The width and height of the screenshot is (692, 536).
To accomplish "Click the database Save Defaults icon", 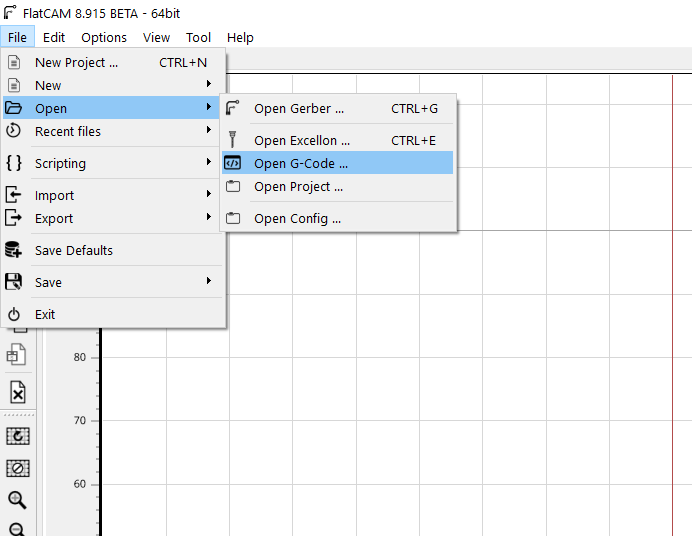I will pyautogui.click(x=13, y=250).
